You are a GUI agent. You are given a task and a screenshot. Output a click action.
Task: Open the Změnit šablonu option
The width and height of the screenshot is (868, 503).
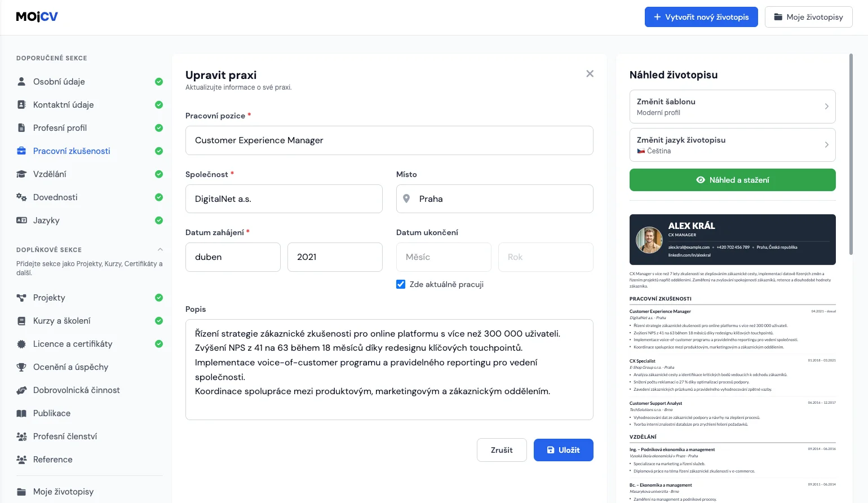732,107
